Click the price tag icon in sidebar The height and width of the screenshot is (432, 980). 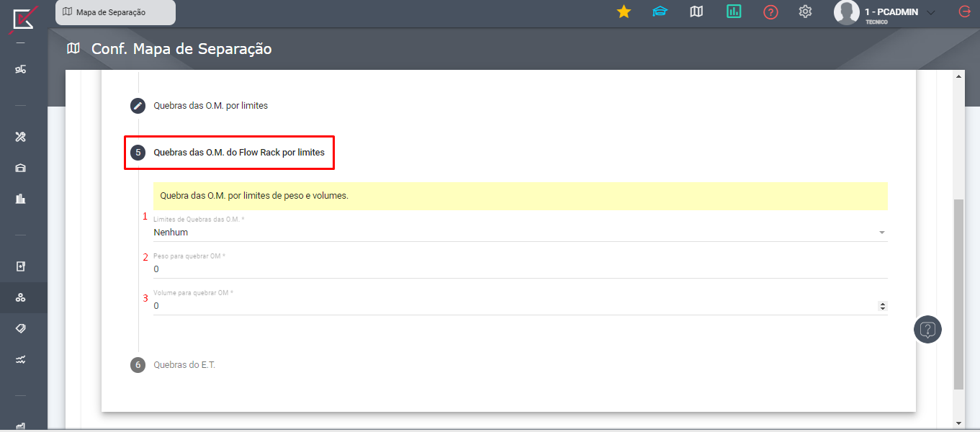(21, 328)
